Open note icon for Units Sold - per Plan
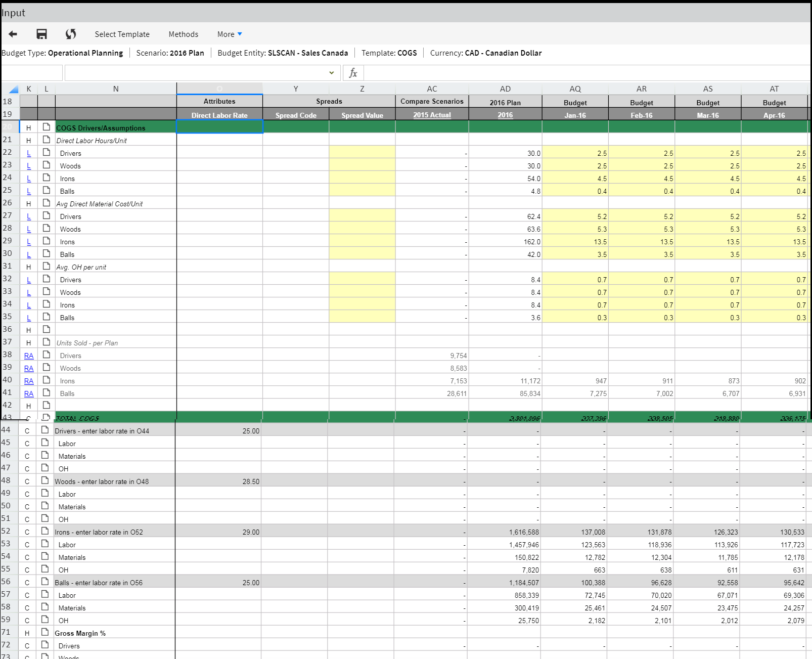This screenshot has width=812, height=659. tap(47, 342)
